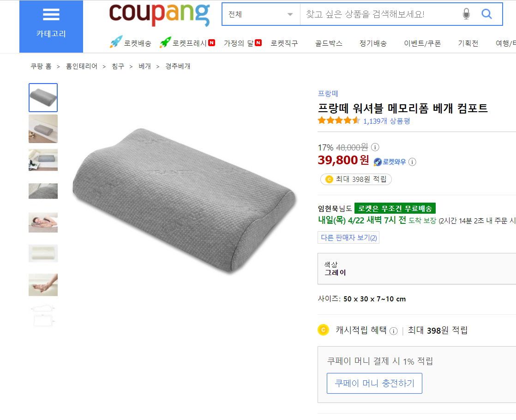
Task: Go to 베개 breadcrumb
Action: click(144, 66)
